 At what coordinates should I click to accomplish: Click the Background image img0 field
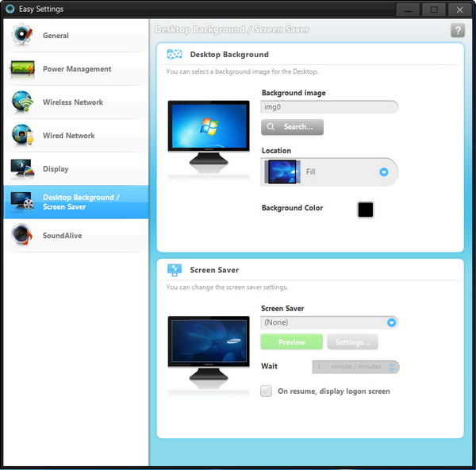pyautogui.click(x=329, y=107)
